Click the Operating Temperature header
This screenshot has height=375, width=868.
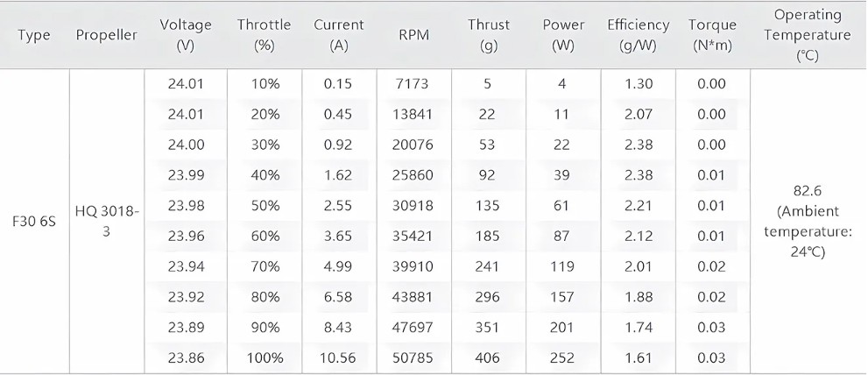tap(808, 35)
